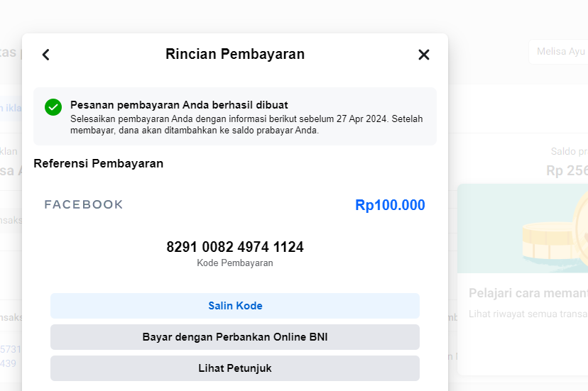Close the Rincian Pembayaran dialog
This screenshot has height=391, width=588.
pos(424,55)
